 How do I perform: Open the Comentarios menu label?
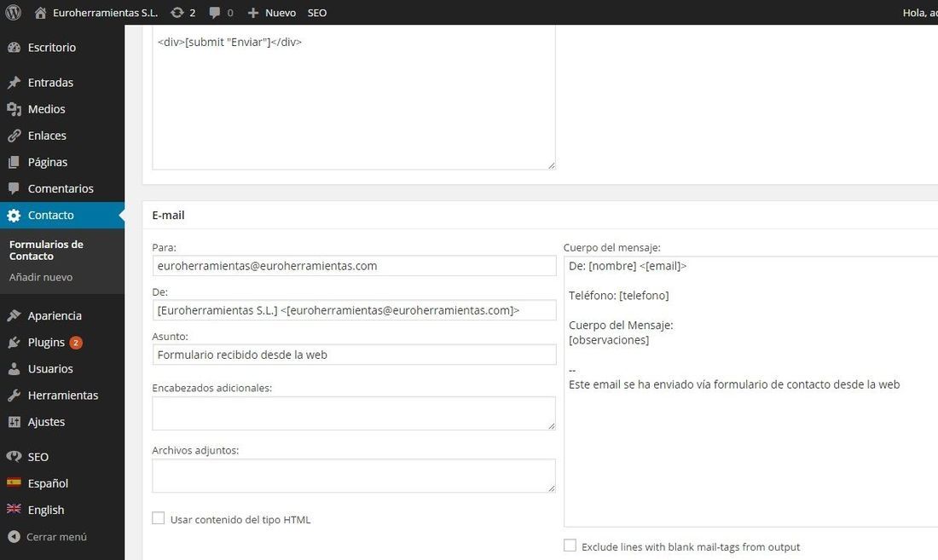[61, 188]
